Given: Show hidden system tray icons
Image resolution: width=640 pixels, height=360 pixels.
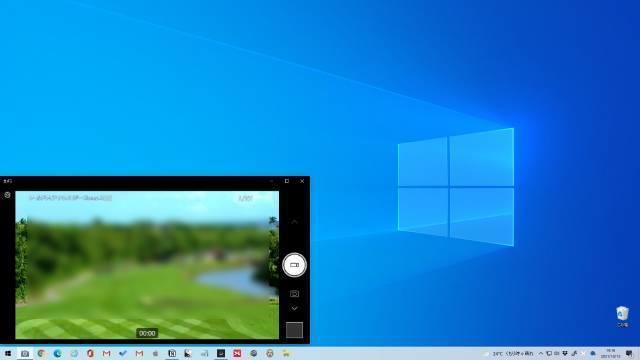Looking at the screenshot, I should click(541, 353).
